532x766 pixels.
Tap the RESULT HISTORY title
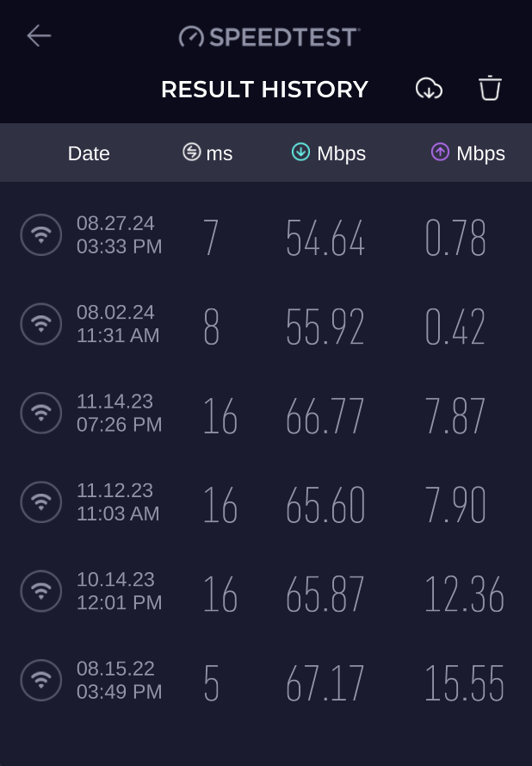[264, 90]
